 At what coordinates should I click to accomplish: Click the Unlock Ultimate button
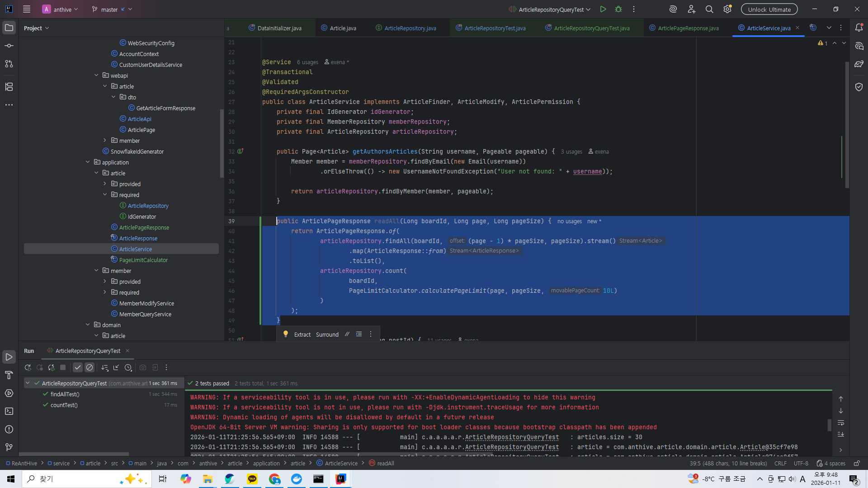[769, 9]
